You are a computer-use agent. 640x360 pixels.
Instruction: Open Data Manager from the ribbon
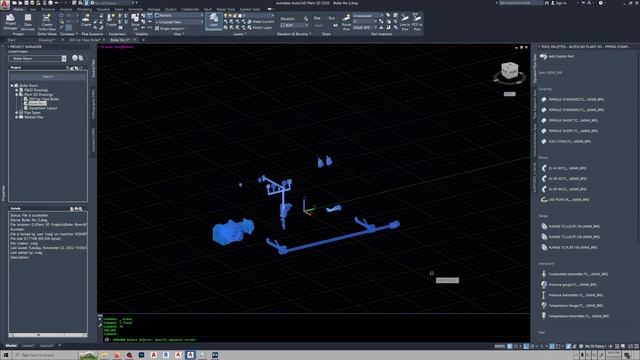tap(28, 22)
